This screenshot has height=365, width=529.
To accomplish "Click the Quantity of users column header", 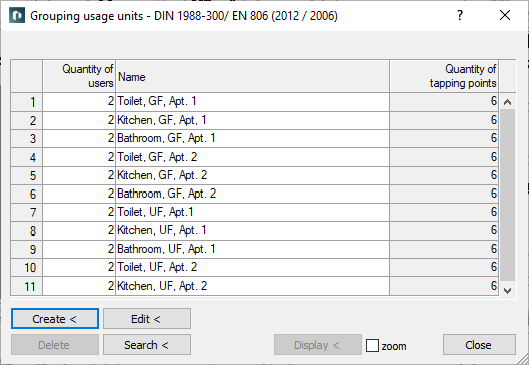I will coord(79,76).
